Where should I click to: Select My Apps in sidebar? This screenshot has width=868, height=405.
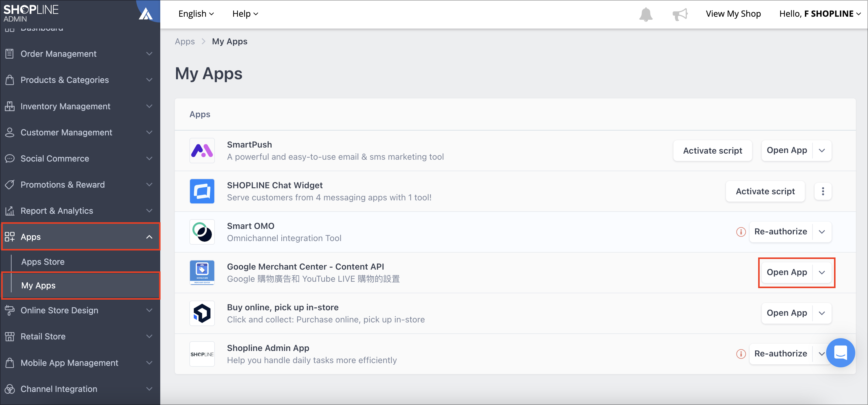click(x=80, y=285)
